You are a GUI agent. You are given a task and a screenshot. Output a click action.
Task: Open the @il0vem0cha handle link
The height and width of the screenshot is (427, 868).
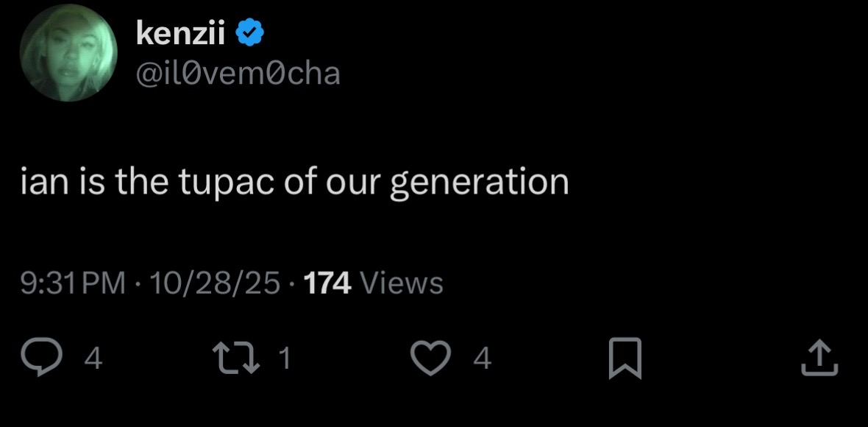pos(238,74)
